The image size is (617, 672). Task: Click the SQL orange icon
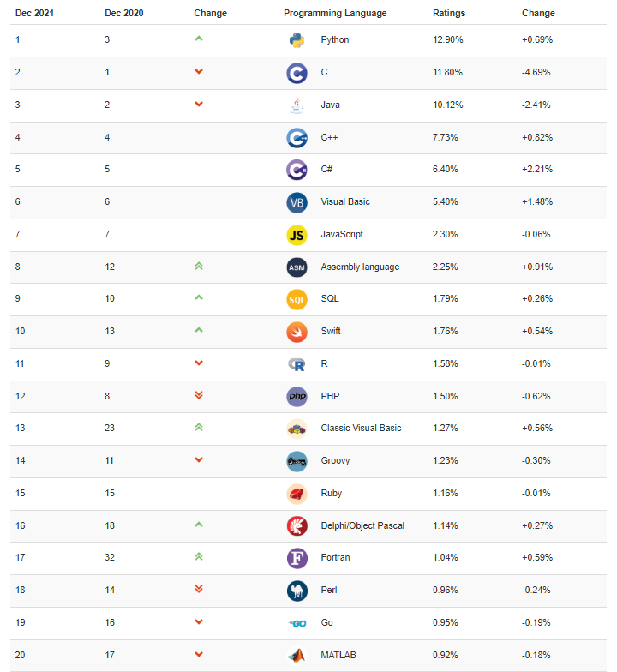tap(297, 299)
